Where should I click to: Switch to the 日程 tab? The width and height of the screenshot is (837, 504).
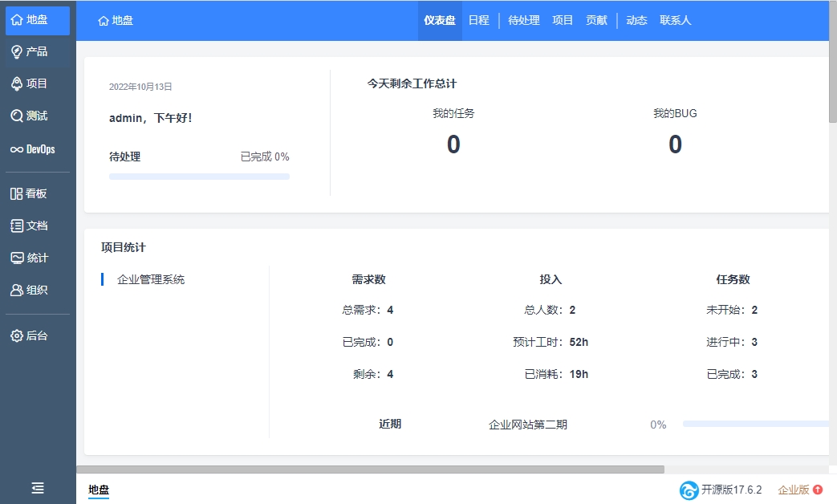(478, 20)
